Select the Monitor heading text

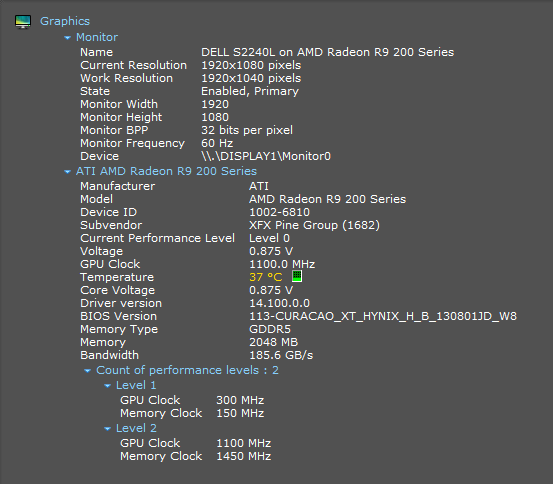(97, 37)
